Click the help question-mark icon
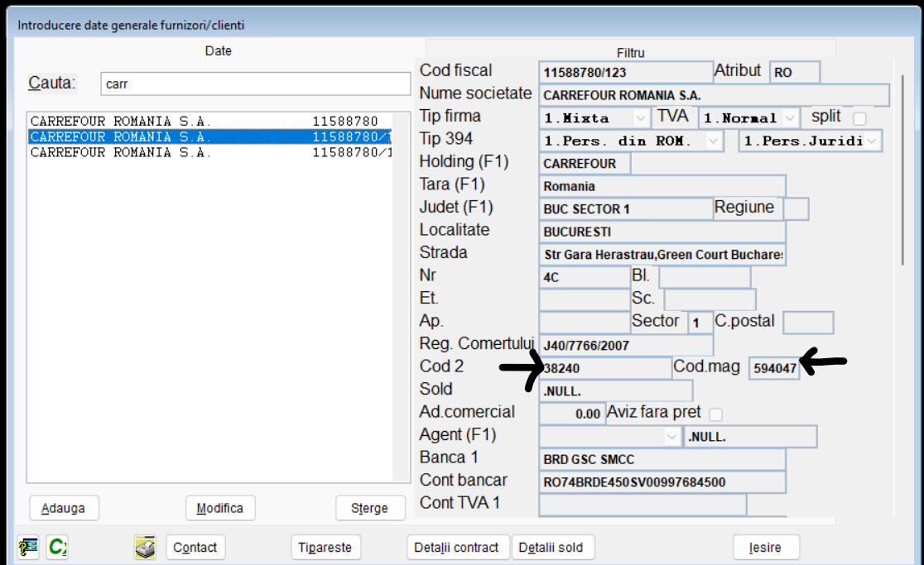The height and width of the screenshot is (565, 924). point(28,548)
